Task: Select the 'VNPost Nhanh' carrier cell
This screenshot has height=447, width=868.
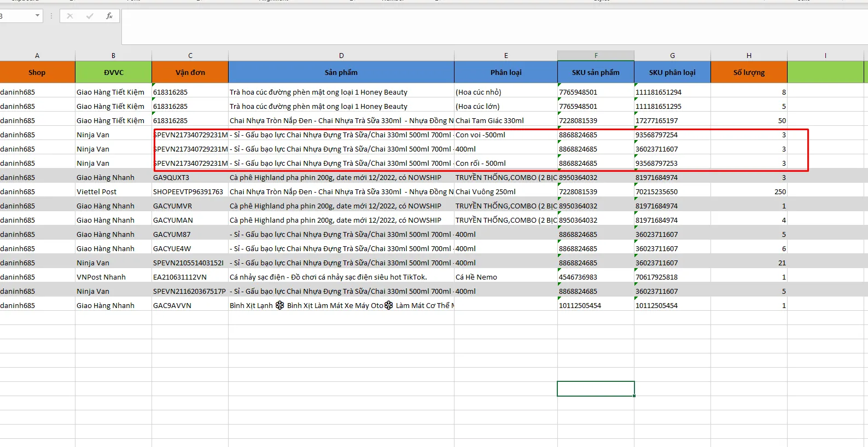Action: 114,277
